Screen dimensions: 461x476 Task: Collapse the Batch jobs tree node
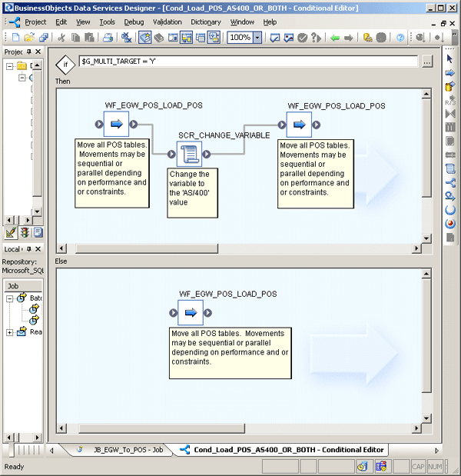(x=10, y=298)
